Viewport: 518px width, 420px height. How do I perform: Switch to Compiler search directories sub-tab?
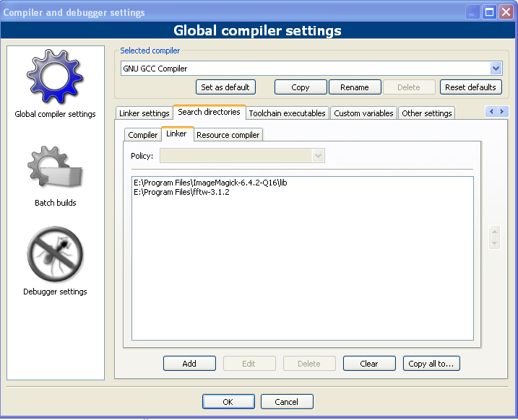coord(143,135)
